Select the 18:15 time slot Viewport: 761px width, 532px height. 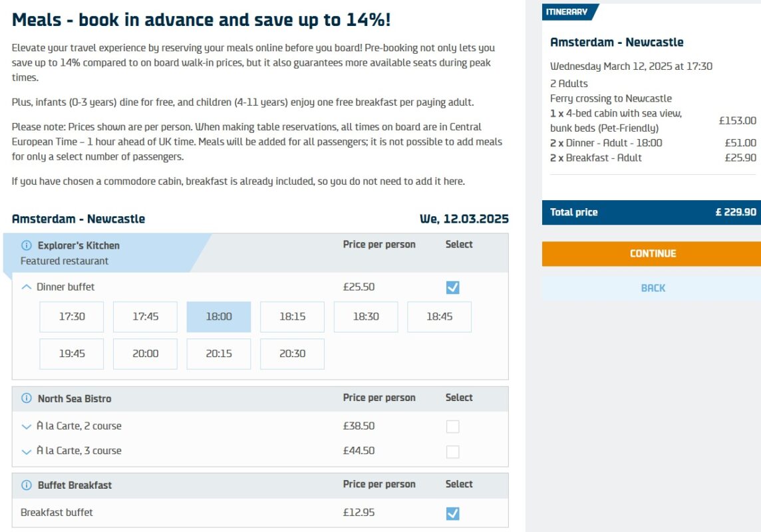(x=292, y=317)
